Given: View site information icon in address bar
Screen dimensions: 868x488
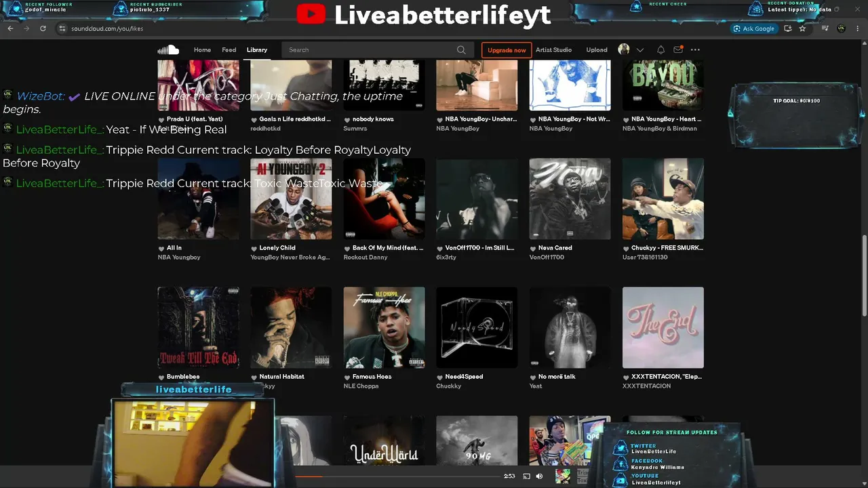Looking at the screenshot, I should pyautogui.click(x=62, y=28).
